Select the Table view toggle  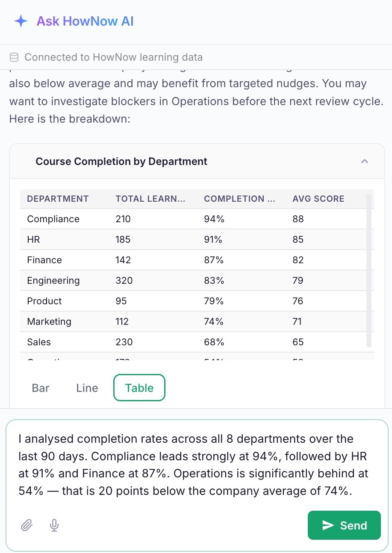(x=139, y=388)
